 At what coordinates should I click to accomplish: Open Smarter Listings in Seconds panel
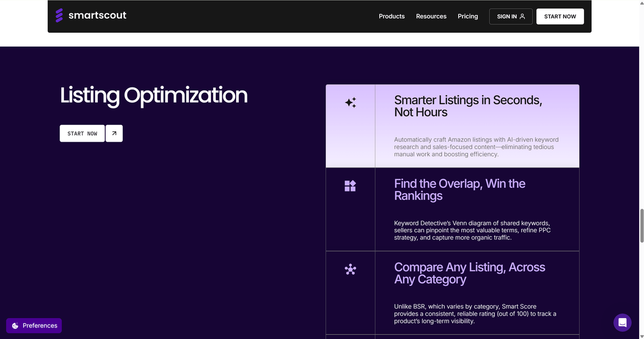coord(452,126)
